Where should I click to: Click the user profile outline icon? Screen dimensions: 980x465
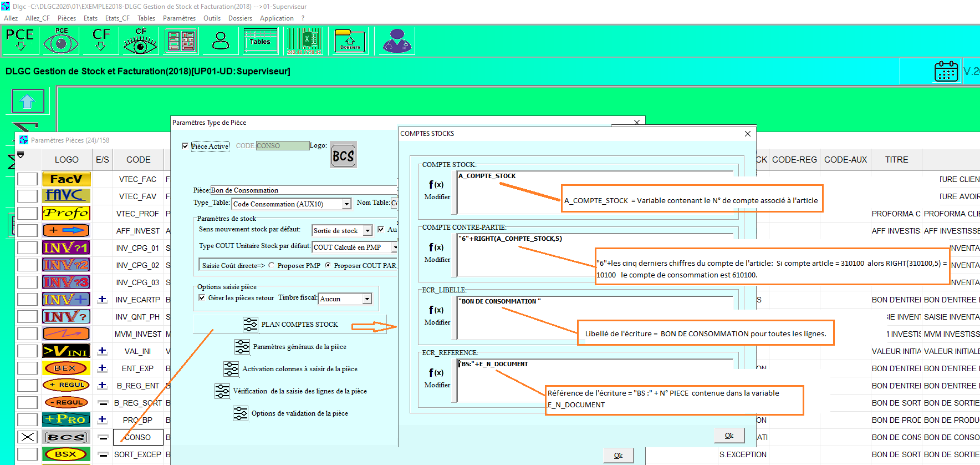[221, 41]
